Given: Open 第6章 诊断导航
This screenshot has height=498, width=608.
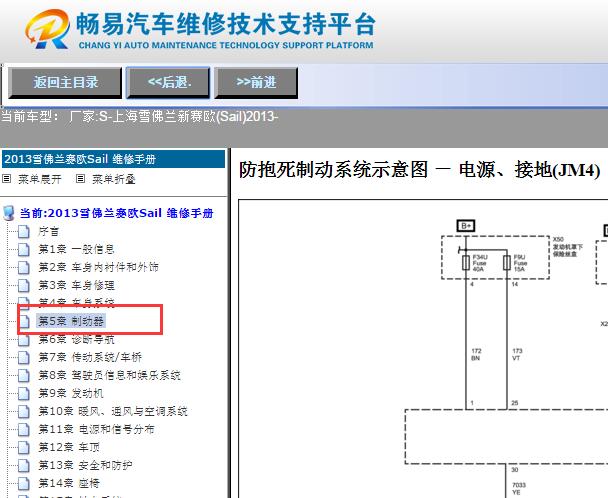Looking at the screenshot, I should tap(76, 339).
